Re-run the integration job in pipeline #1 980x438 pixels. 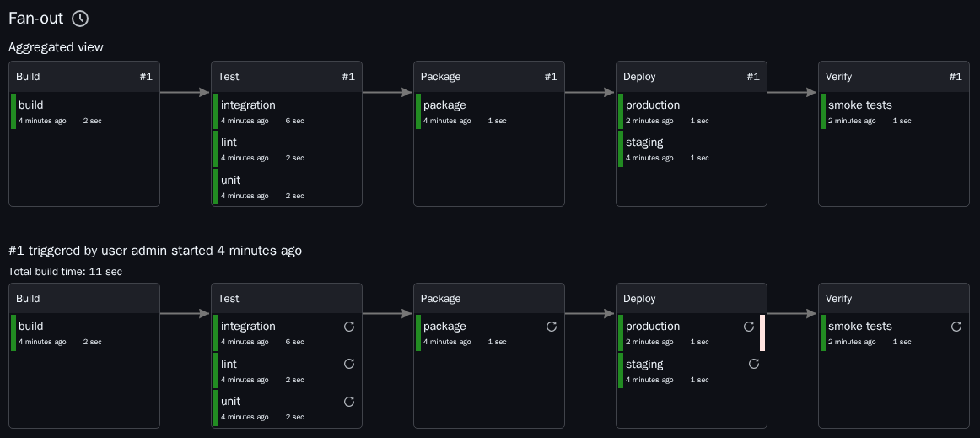(349, 326)
